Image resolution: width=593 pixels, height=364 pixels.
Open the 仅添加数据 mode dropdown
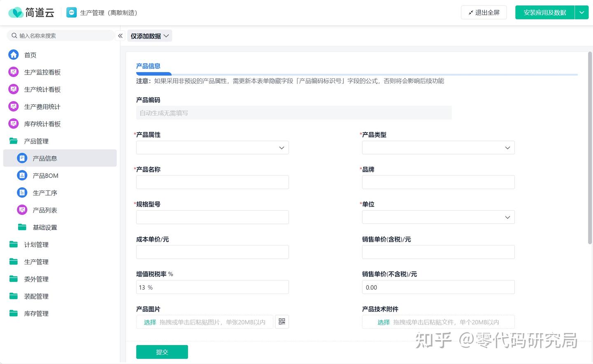click(x=149, y=36)
